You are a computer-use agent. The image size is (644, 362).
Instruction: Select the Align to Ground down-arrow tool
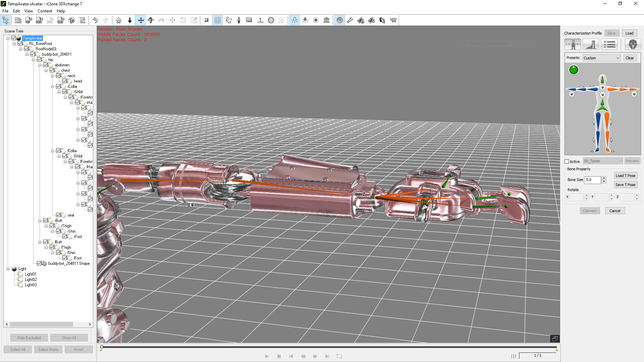[x=130, y=20]
